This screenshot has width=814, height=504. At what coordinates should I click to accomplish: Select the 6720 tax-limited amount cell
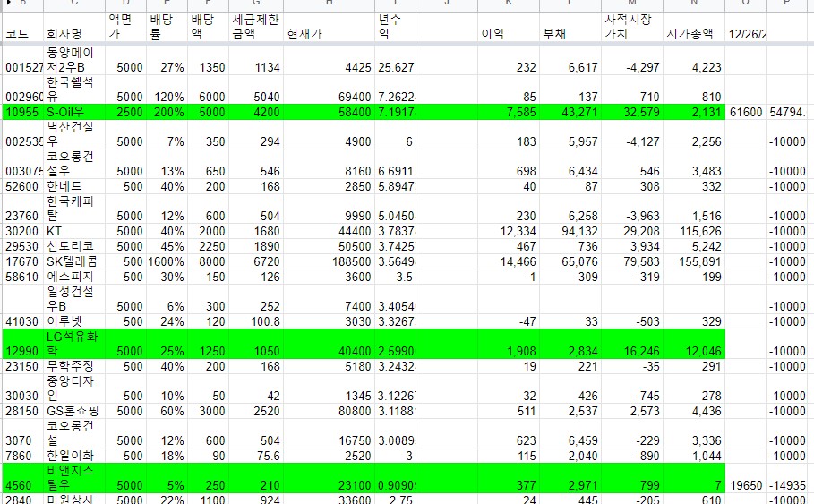coord(256,261)
